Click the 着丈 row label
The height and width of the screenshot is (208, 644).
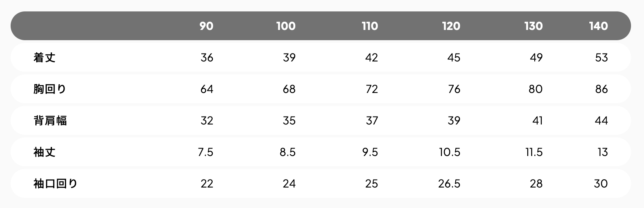[44, 58]
